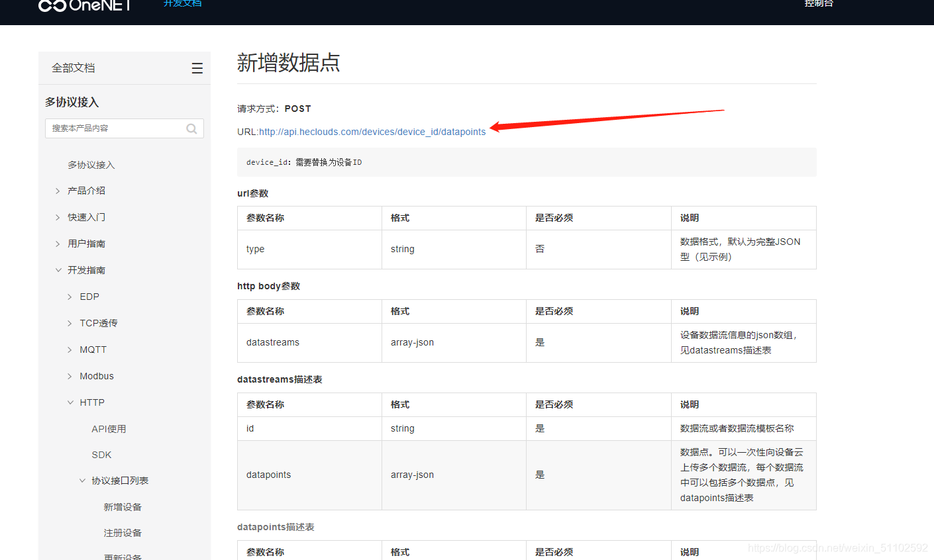Expand the EDP section chevron
The height and width of the screenshot is (560, 934).
[x=70, y=297]
